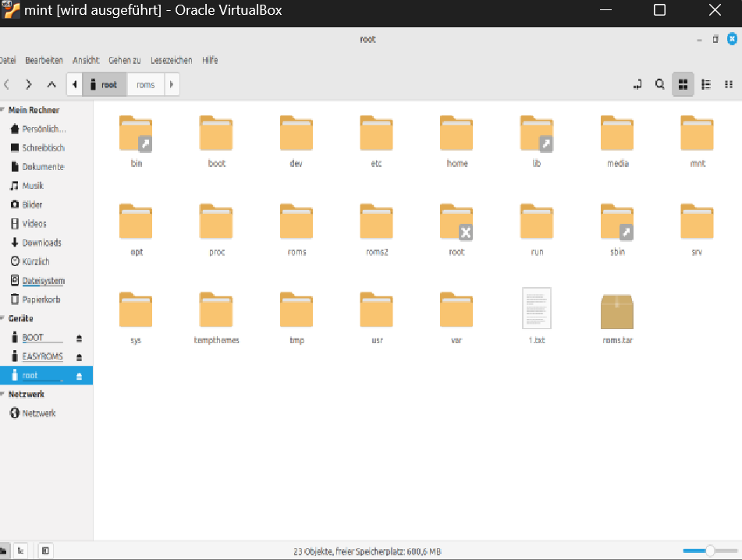742x560 pixels.
Task: Open the tempthemes folder
Action: (216, 311)
